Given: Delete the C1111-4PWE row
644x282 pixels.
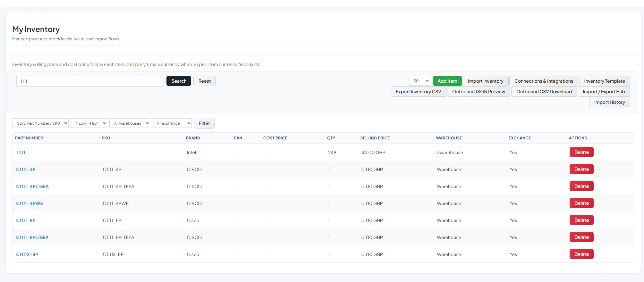Looking at the screenshot, I should [581, 203].
